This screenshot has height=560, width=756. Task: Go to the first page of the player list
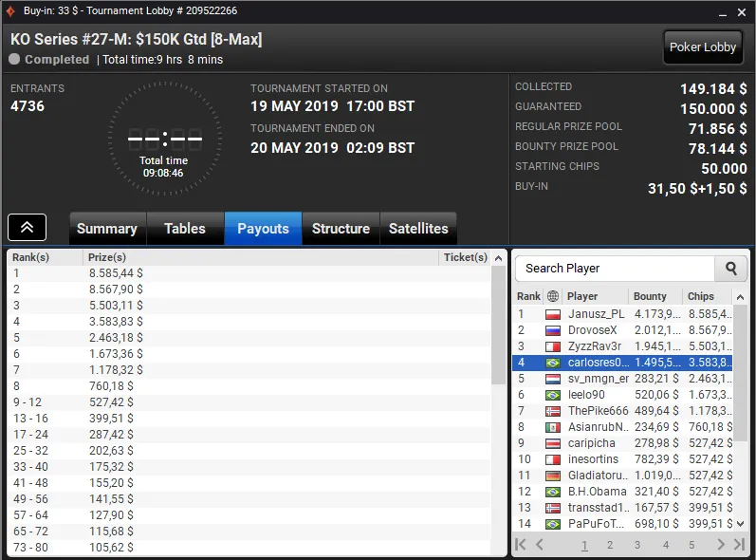tap(520, 545)
